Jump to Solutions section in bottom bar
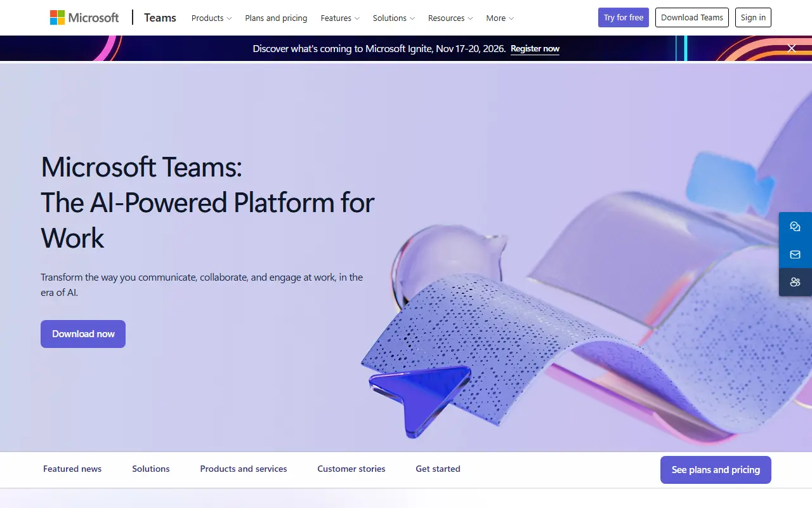The width and height of the screenshot is (812, 508). pos(151,469)
